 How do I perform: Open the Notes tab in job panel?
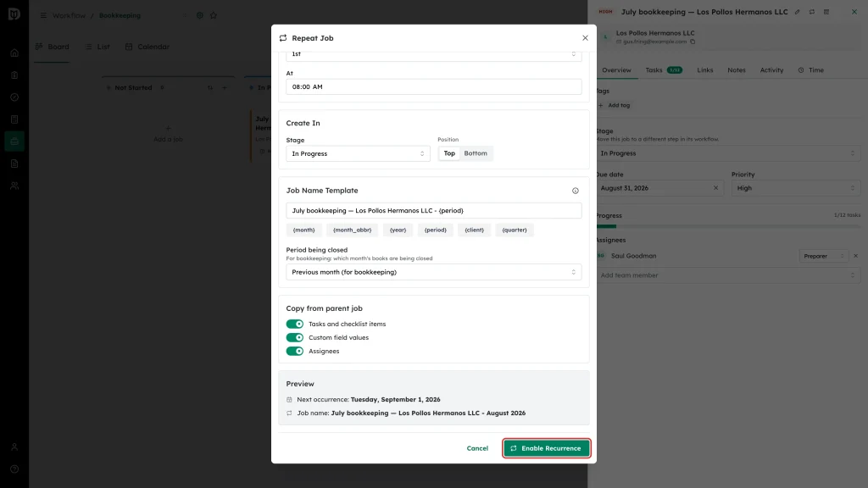[737, 70]
